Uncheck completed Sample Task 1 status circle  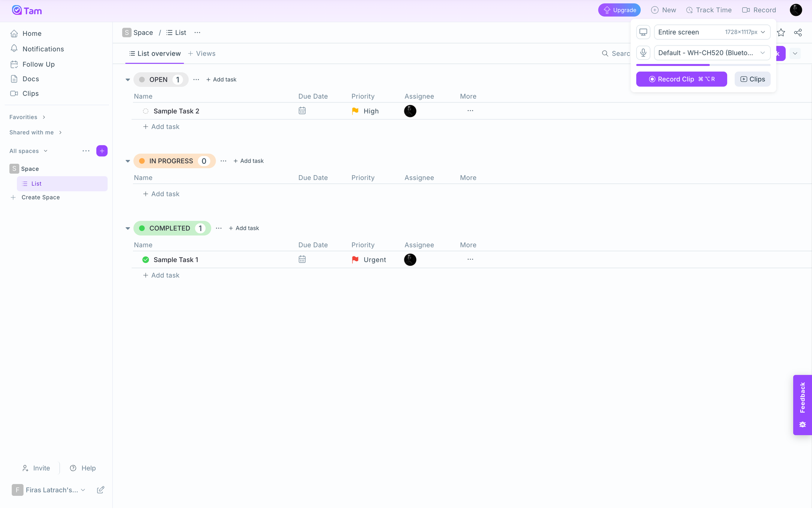146,260
